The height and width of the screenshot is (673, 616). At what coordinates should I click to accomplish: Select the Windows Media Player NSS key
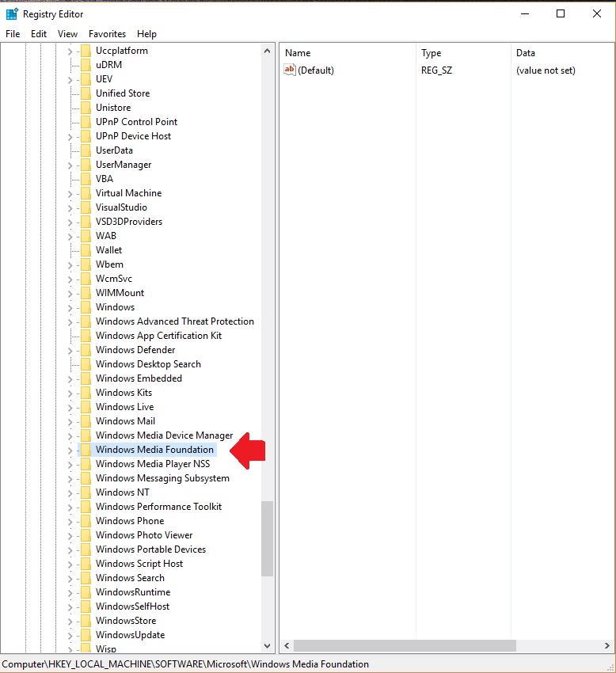click(153, 464)
